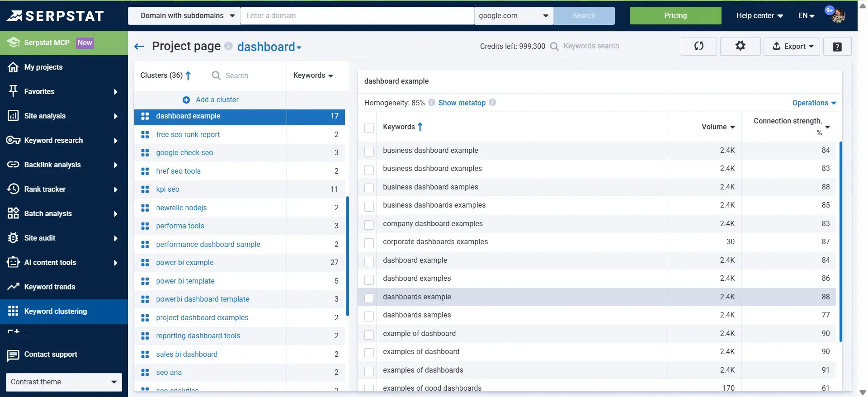Check the business dashboard samples row
The height and width of the screenshot is (397, 868).
tap(369, 188)
